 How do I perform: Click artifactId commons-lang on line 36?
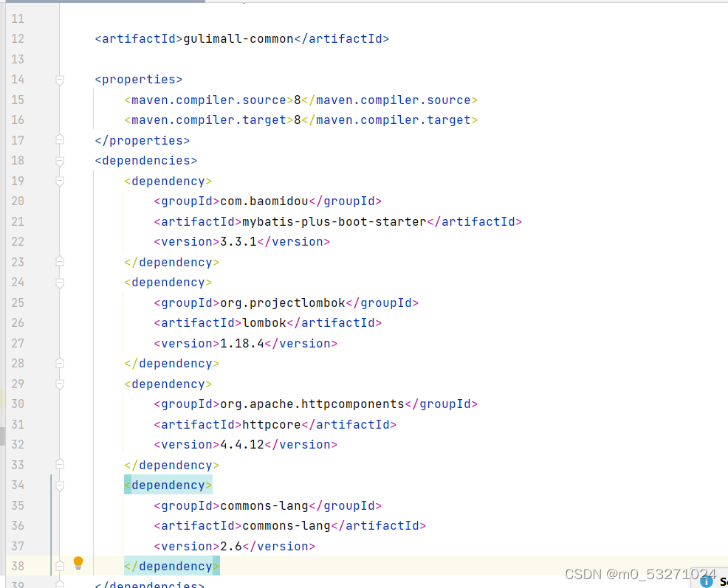click(x=286, y=526)
